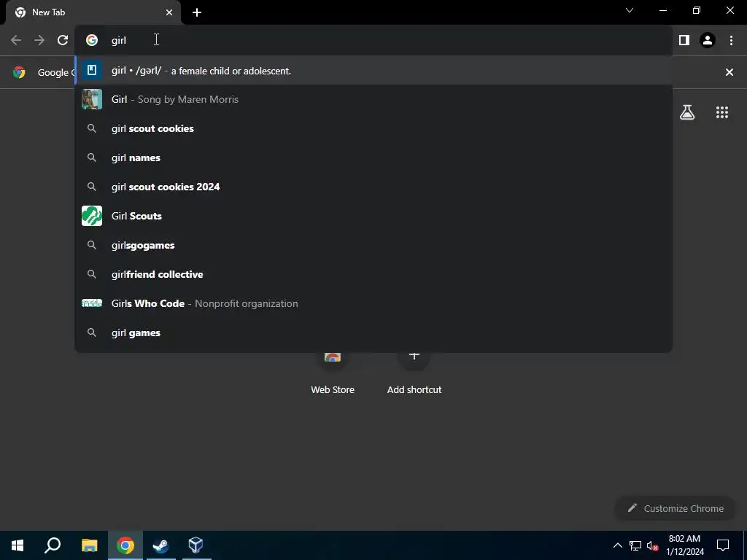
Task: Click the Girl Scouts logo suggestion icon
Action: (x=91, y=216)
